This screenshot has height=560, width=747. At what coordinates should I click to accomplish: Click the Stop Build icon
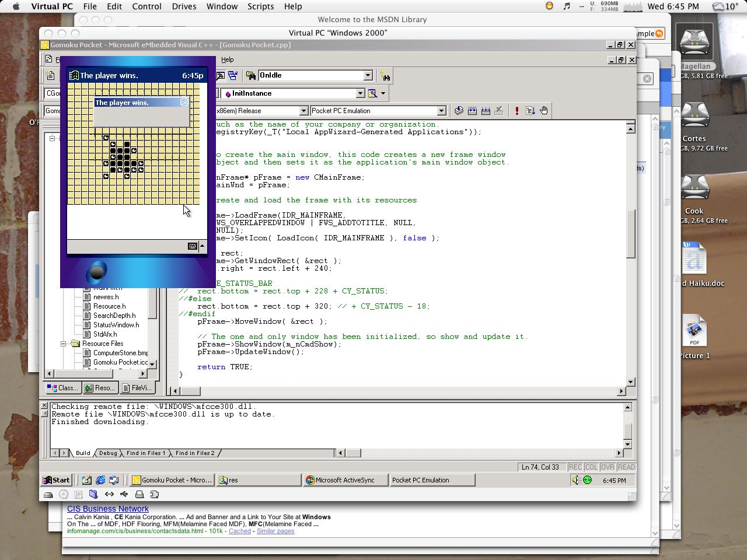[499, 111]
